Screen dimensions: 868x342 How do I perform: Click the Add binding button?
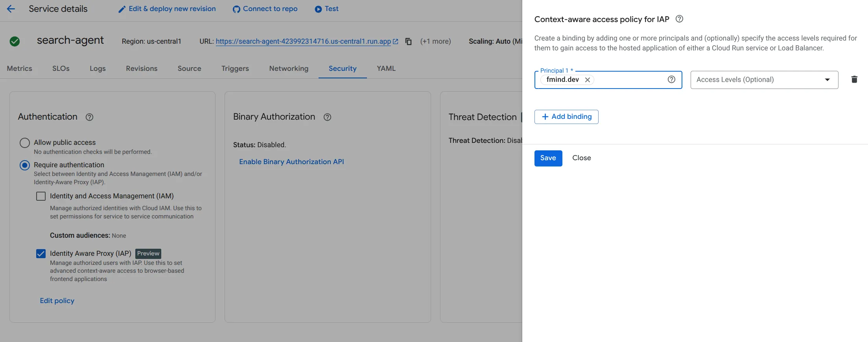[566, 117]
